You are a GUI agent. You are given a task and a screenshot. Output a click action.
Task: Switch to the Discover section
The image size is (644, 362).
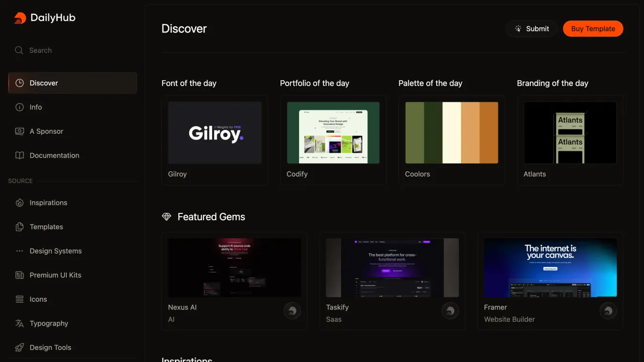tap(44, 83)
